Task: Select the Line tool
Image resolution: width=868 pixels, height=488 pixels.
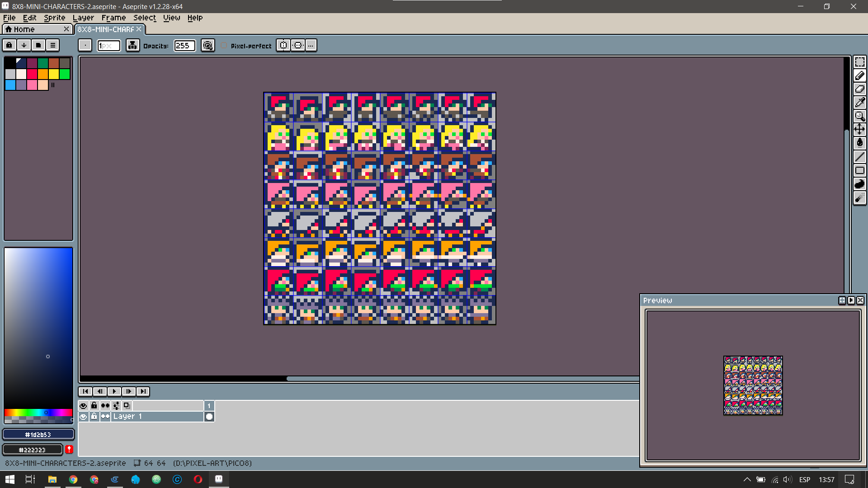Action: [x=860, y=156]
